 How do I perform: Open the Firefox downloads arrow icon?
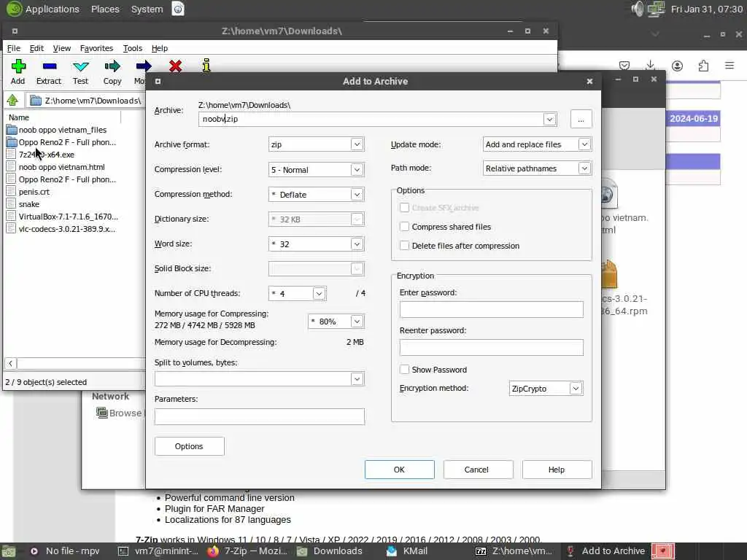pos(650,65)
